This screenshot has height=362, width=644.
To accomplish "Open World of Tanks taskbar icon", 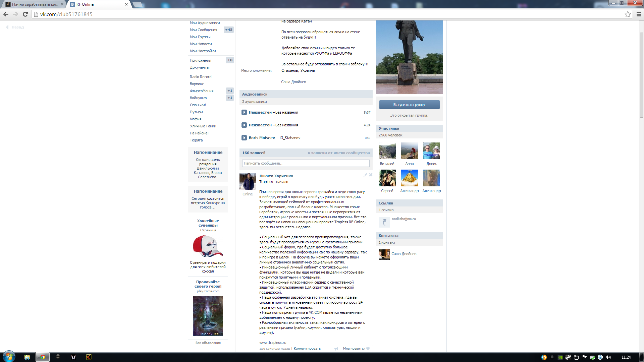I will pyautogui.click(x=58, y=357).
